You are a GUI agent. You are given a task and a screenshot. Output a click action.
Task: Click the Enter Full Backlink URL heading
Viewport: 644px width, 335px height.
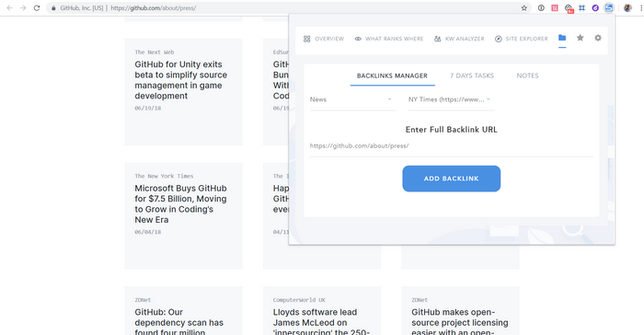(452, 130)
